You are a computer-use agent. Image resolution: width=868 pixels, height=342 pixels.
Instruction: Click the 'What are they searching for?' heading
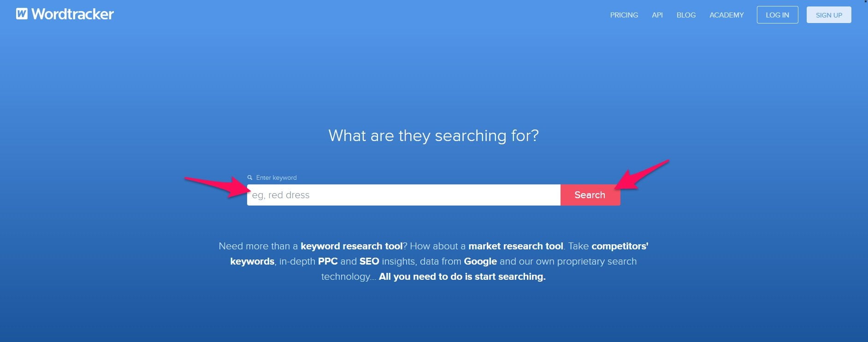click(x=434, y=136)
